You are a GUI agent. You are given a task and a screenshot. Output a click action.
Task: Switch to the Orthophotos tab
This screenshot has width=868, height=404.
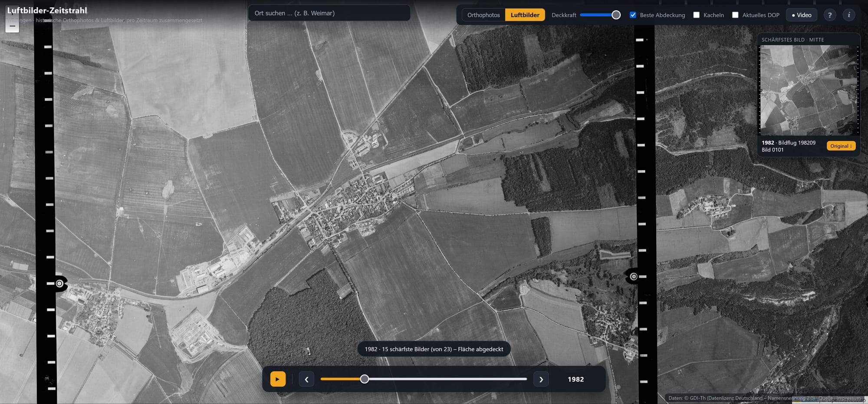483,15
